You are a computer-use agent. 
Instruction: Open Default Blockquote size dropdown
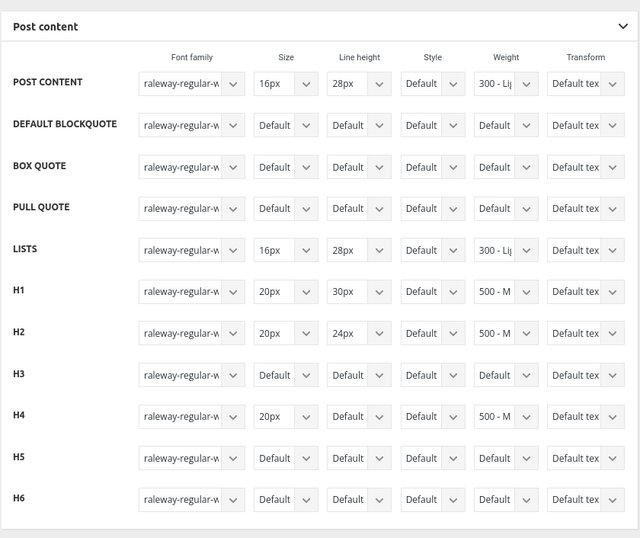[x=286, y=125]
